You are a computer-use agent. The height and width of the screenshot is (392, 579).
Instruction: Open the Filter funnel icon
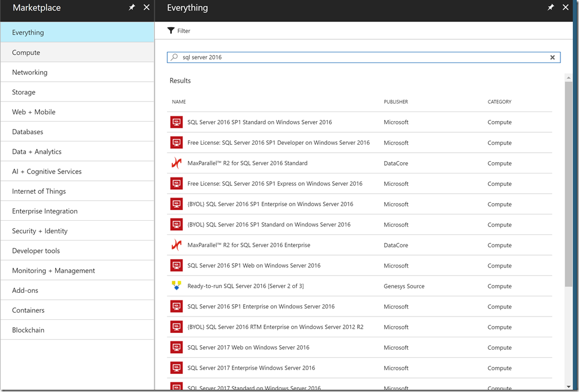[x=171, y=30]
